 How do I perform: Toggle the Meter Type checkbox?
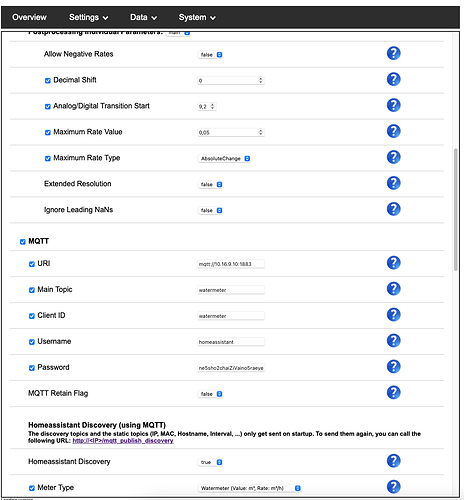32,489
